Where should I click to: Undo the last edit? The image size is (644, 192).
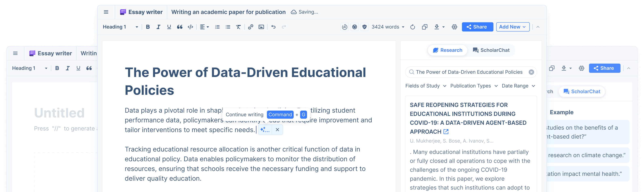coord(273,27)
